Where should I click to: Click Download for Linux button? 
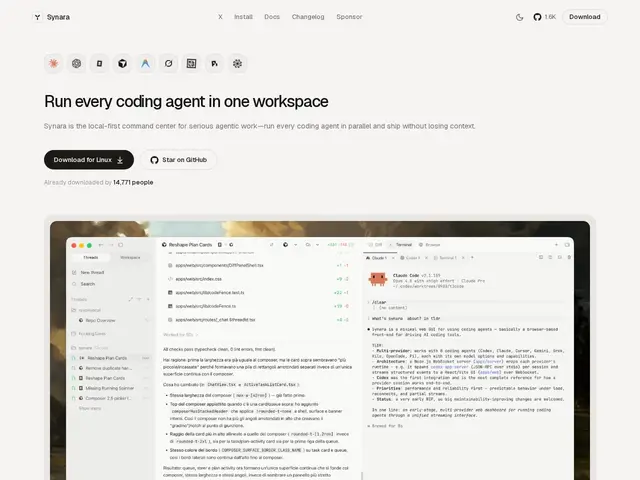pyautogui.click(x=89, y=160)
